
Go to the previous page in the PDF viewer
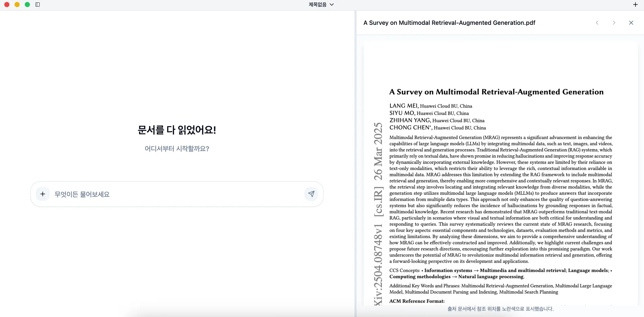click(597, 23)
